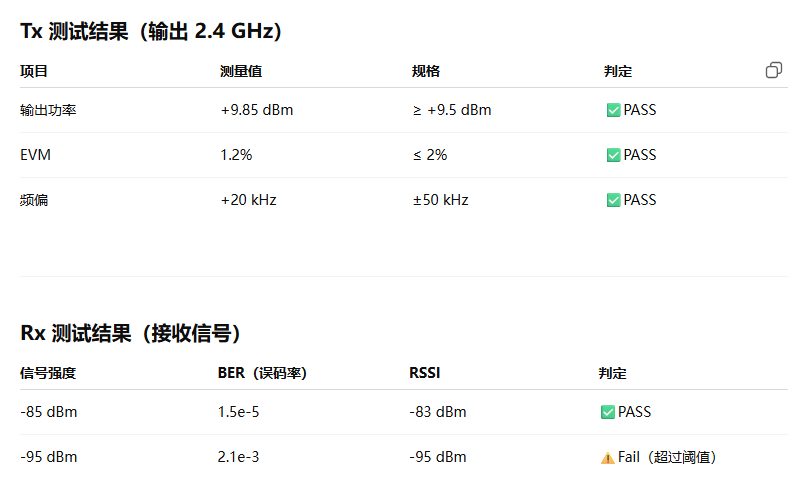811x492 pixels.
Task: Click the ±50 kHz spec cell
Action: pos(440,200)
